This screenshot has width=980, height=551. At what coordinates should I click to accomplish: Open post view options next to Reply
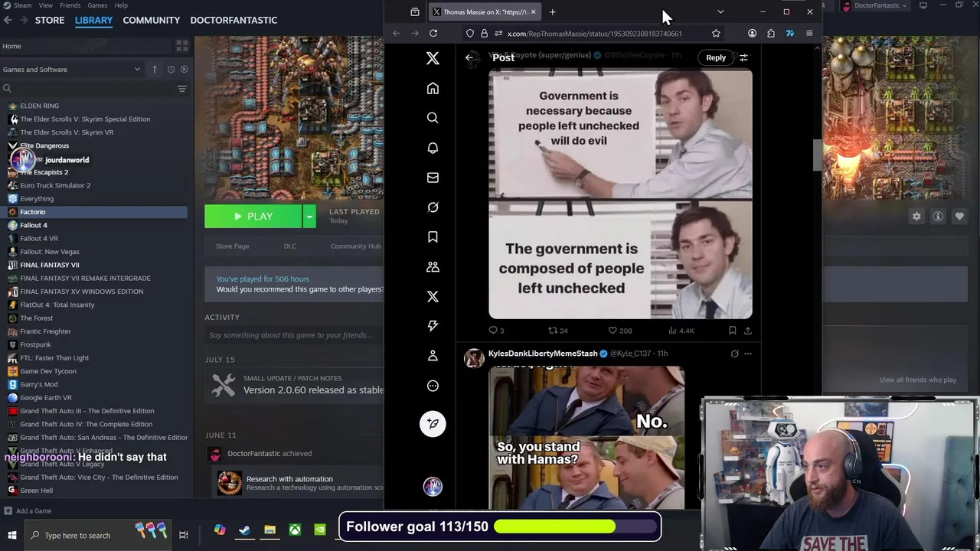(743, 57)
